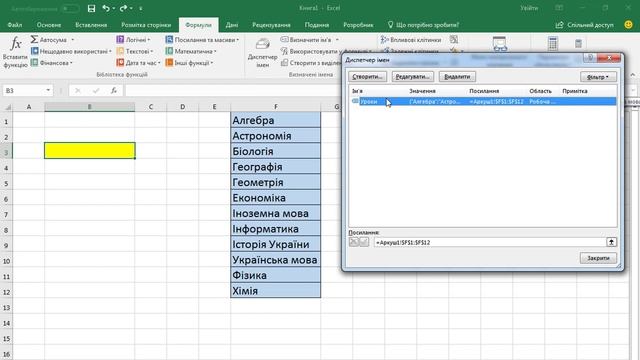
Task: Open the Calculation Options calculator icon
Action: pyautogui.click(x=553, y=43)
